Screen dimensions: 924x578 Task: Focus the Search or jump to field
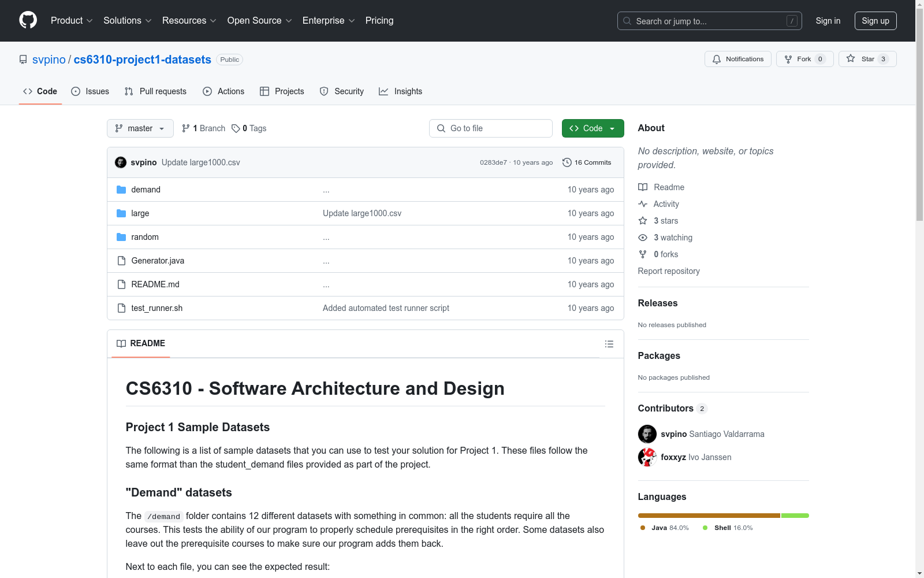tap(710, 21)
